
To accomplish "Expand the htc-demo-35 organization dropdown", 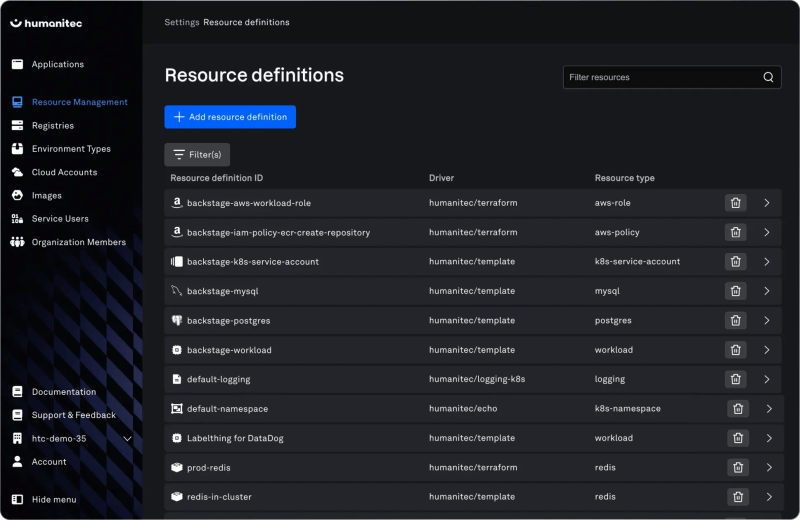I will click(127, 439).
